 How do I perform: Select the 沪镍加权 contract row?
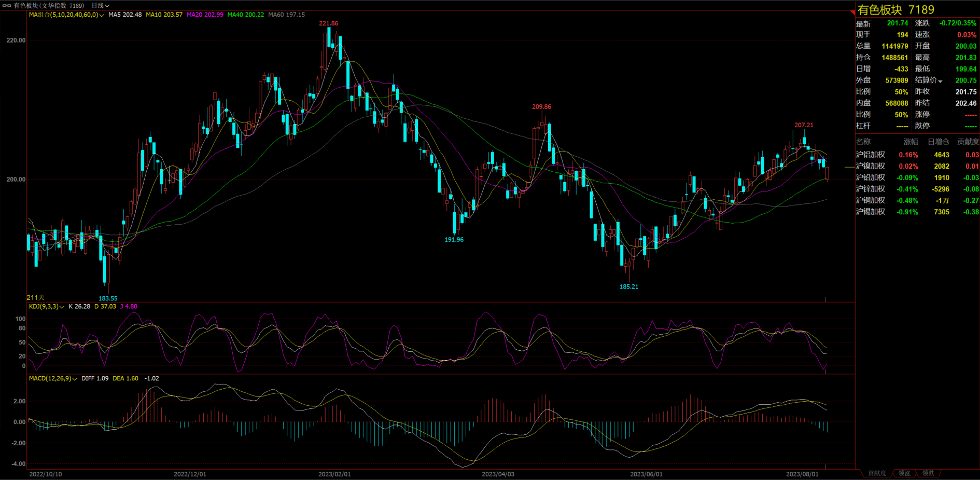coord(870,166)
